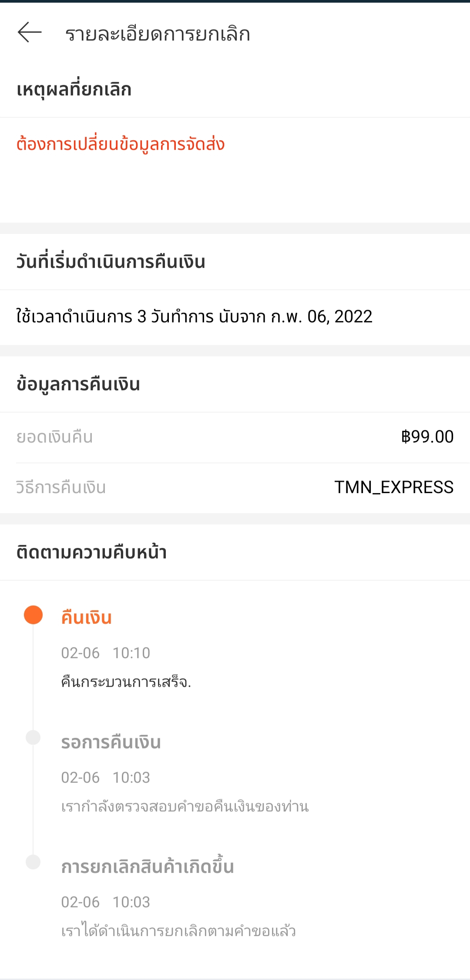
Task: Click the วิธีการคืนเงิน label
Action: point(61,487)
